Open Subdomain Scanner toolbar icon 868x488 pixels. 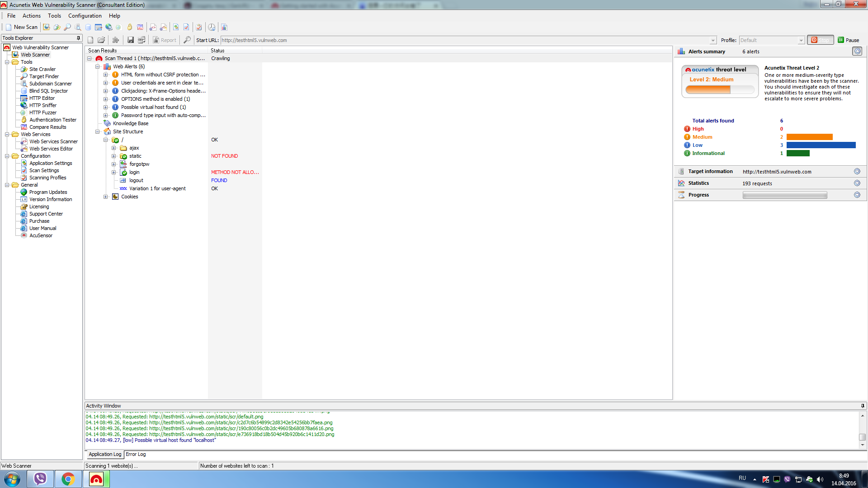78,27
